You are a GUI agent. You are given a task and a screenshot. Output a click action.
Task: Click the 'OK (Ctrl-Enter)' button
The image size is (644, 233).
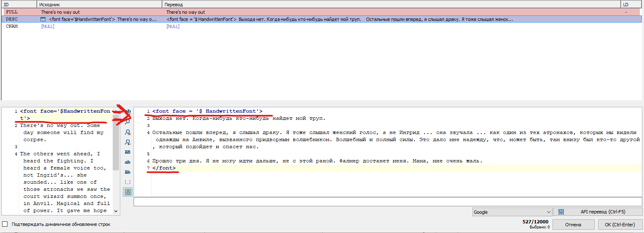click(x=620, y=225)
